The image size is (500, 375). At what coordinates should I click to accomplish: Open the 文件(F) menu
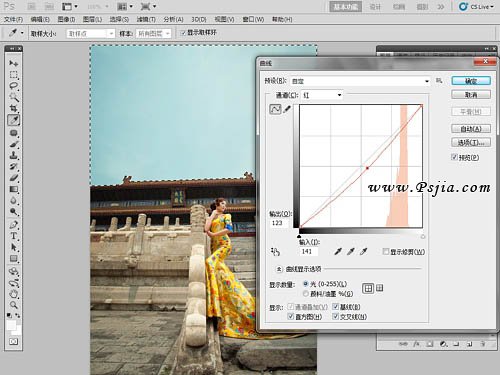click(13, 19)
